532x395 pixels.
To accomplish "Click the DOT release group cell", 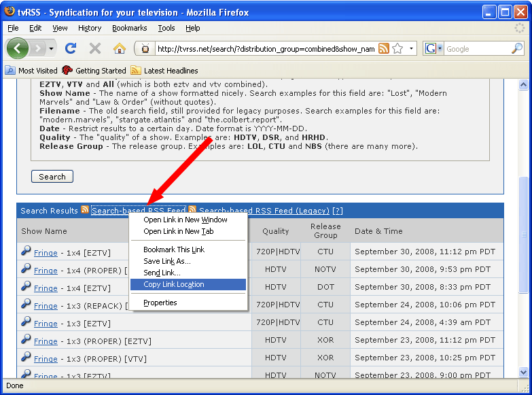I will (x=325, y=287).
